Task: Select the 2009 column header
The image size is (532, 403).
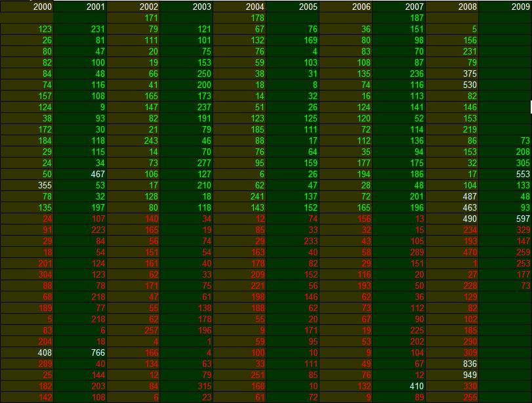Action: point(505,7)
